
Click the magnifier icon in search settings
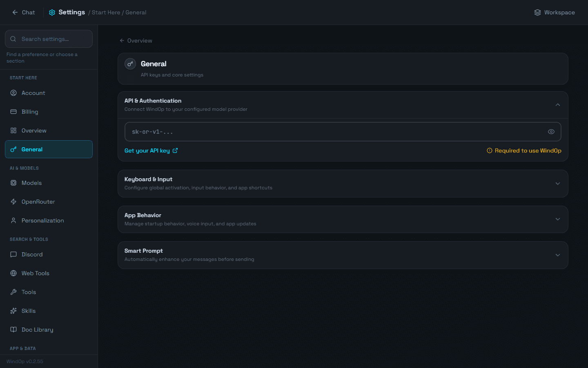coord(13,39)
